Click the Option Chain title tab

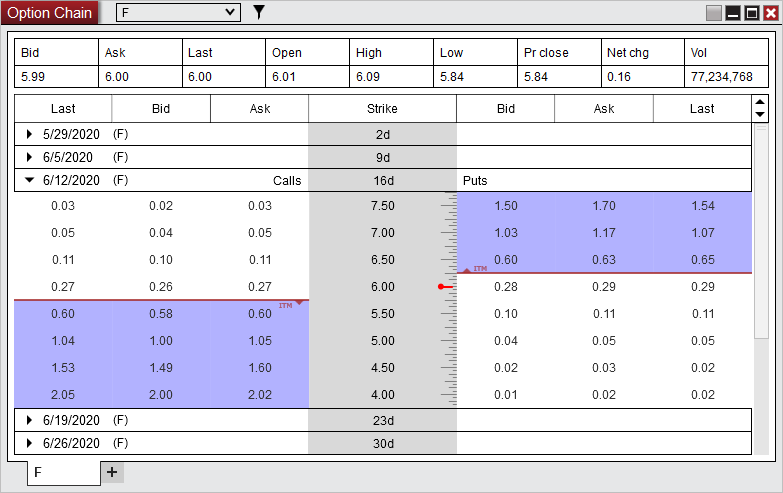(50, 13)
